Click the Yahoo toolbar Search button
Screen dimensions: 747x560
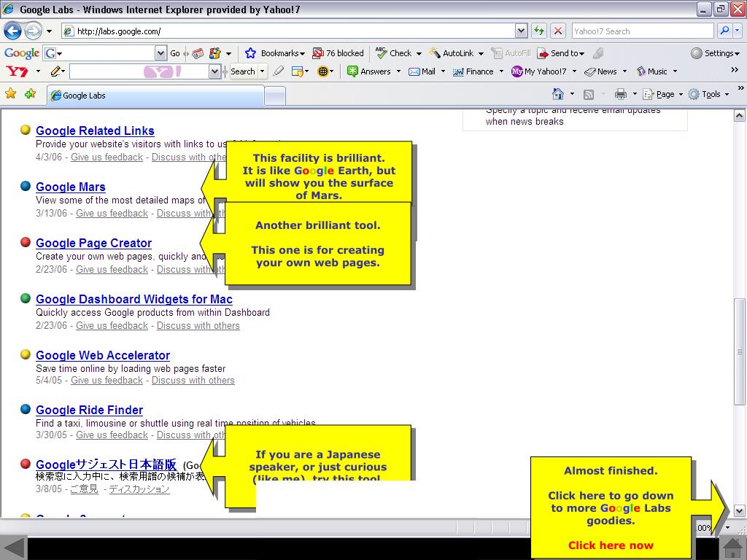pos(243,71)
